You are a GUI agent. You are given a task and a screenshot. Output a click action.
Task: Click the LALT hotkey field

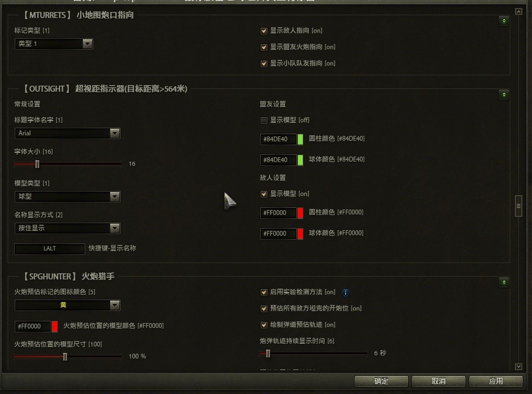50,249
